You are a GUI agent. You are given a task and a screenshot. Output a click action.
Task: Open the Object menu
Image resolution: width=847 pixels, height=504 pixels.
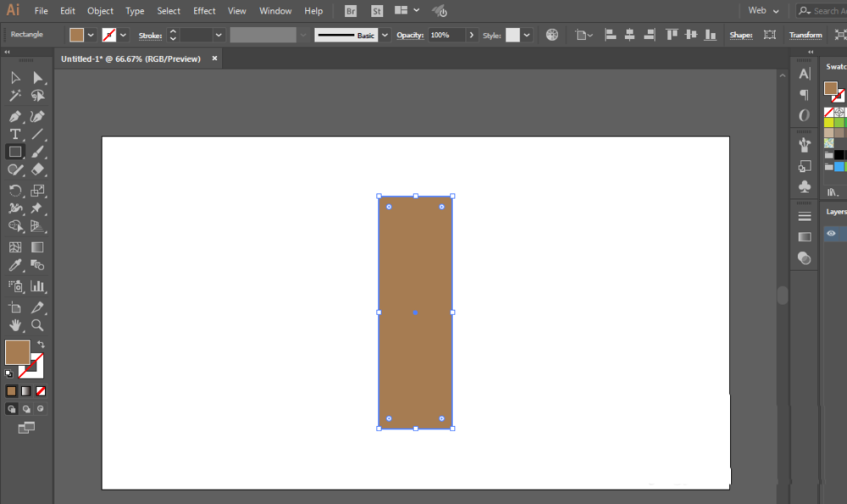click(x=100, y=11)
